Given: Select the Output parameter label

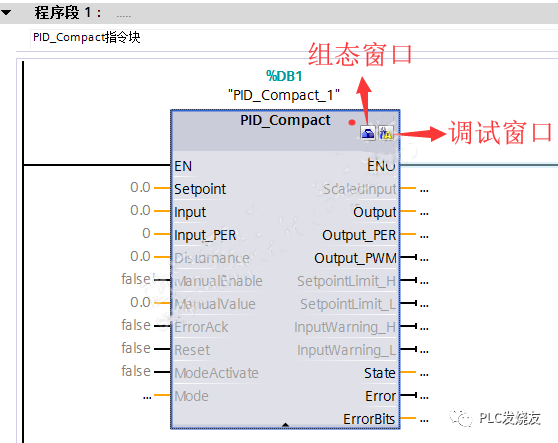Looking at the screenshot, I should click(374, 212).
